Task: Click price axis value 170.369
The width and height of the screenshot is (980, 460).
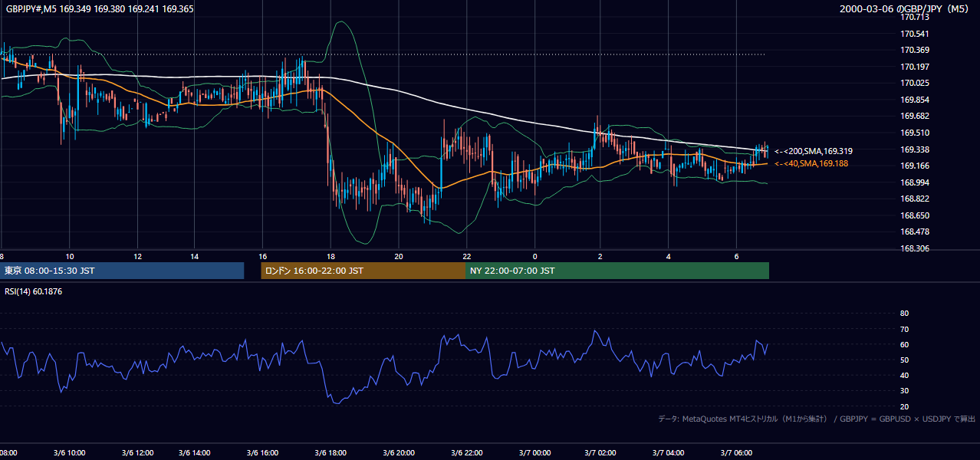Action: point(915,51)
